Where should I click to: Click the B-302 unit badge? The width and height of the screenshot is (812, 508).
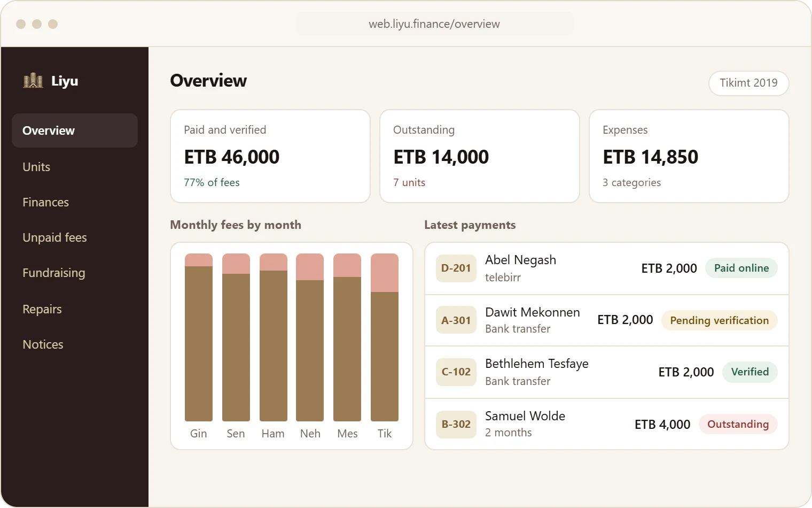[456, 425]
